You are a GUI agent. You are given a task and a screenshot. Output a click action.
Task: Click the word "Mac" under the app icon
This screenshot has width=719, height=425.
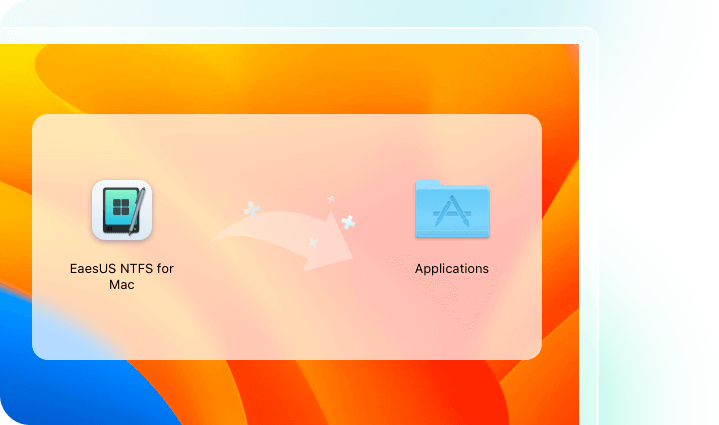[121, 284]
